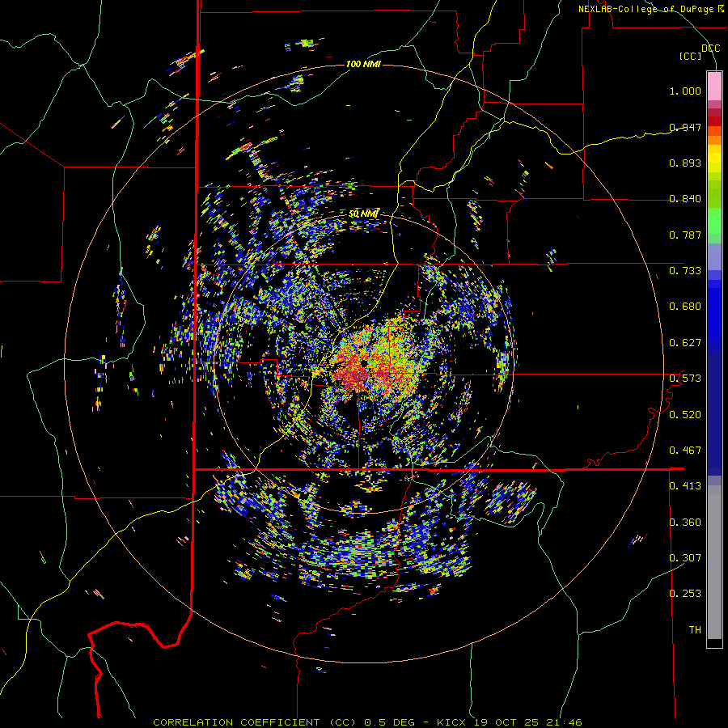Select the 0.573 scale value

pos(685,379)
